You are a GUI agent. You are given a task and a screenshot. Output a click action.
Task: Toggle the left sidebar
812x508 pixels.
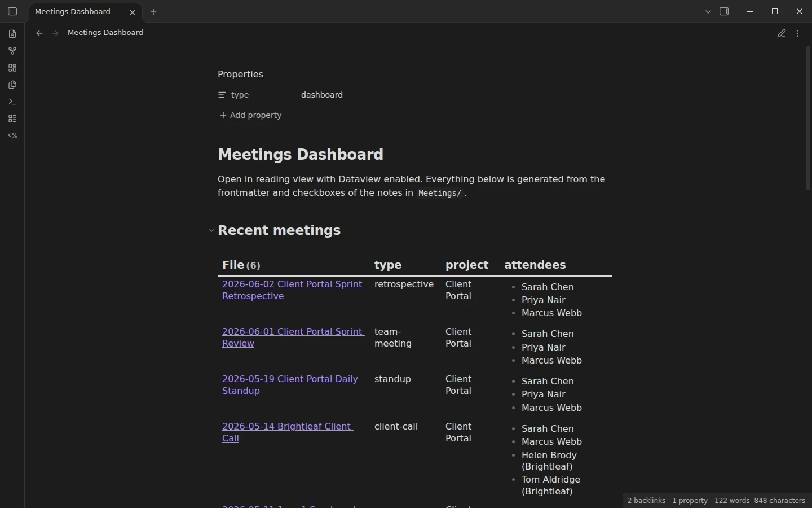(x=12, y=11)
